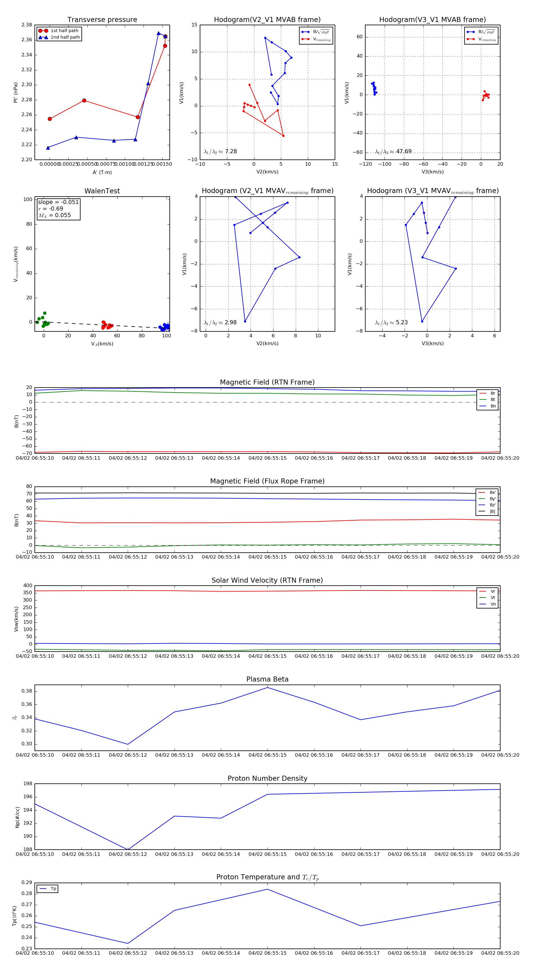Click the blue triangle peak in Transverse pressure

pyautogui.click(x=158, y=33)
